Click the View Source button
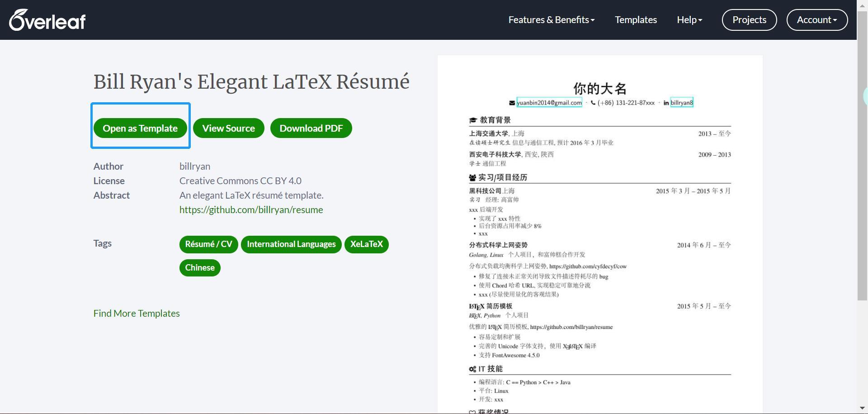 coord(228,128)
